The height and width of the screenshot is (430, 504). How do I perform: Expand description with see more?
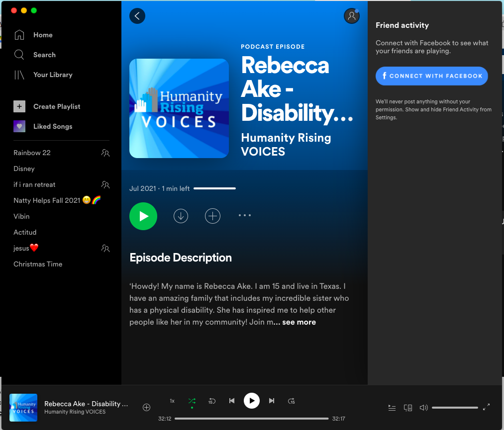click(299, 322)
